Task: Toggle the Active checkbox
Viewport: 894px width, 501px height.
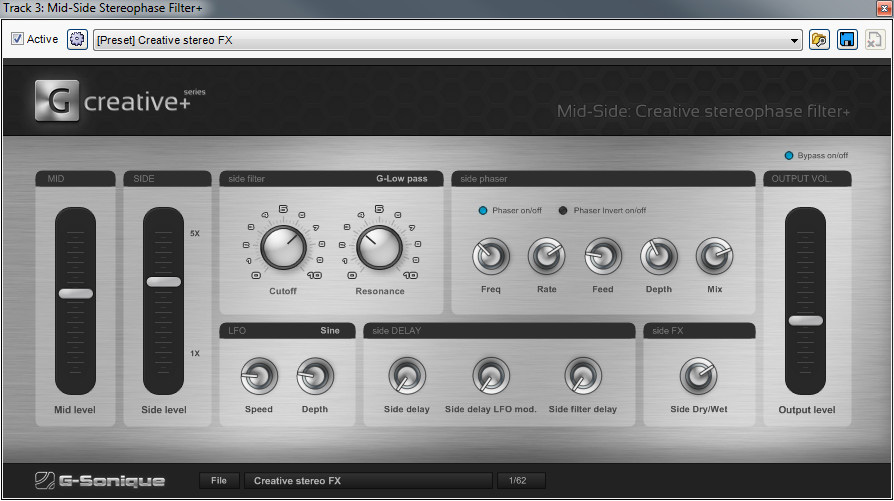Action: coord(17,39)
